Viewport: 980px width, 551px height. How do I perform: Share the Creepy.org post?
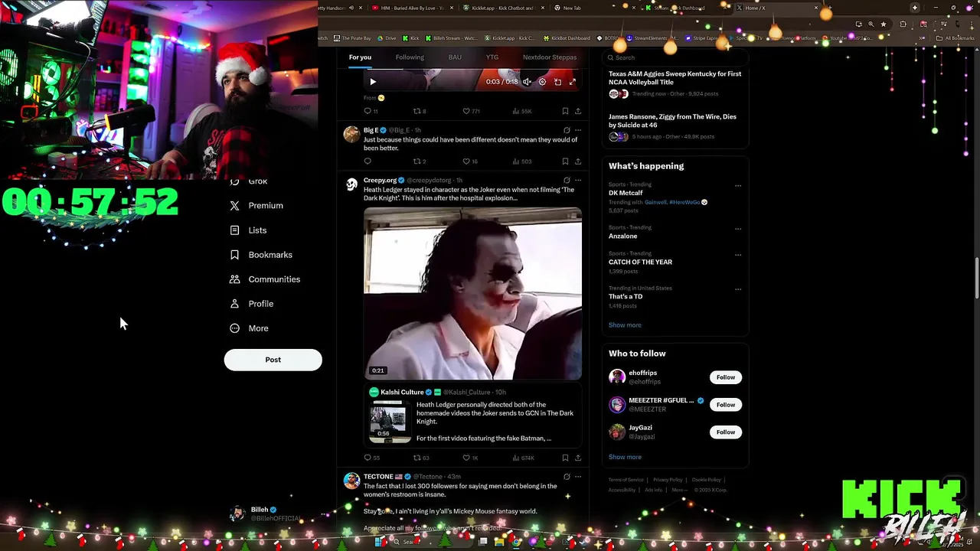[x=578, y=458]
